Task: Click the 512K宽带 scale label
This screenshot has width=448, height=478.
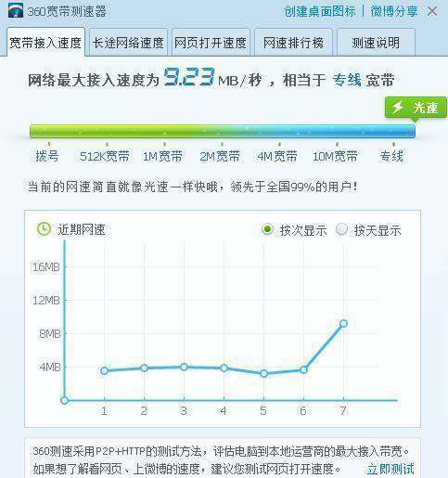Action: click(105, 156)
